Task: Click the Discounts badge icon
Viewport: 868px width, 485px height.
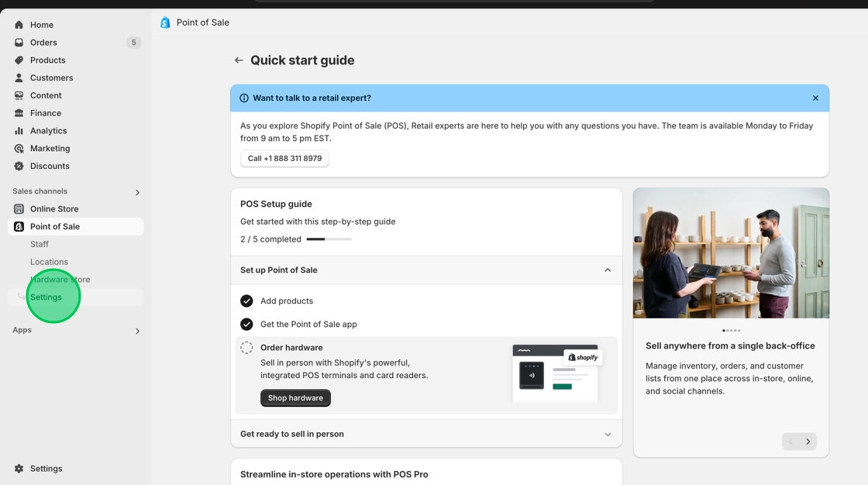Action: point(19,166)
